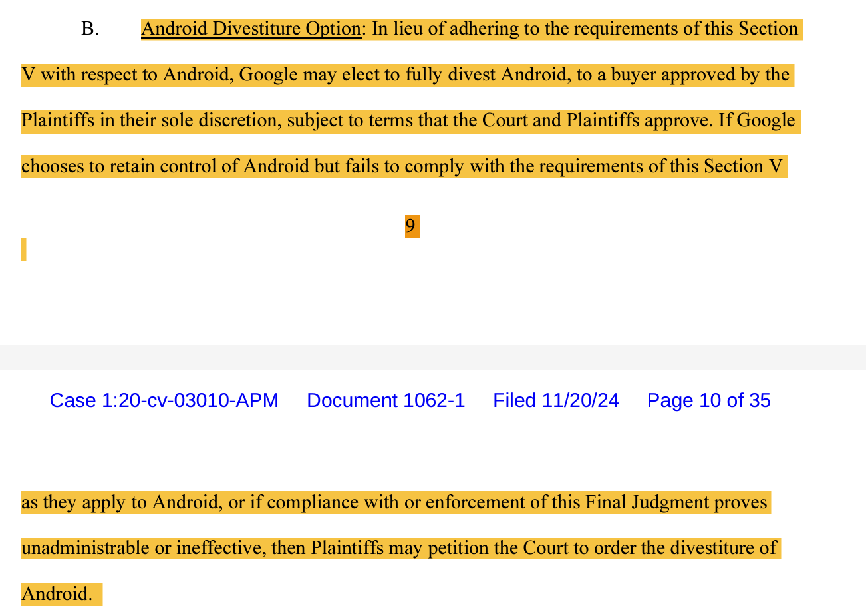
Task: Click the small highlight marker below page number
Action: (24, 249)
